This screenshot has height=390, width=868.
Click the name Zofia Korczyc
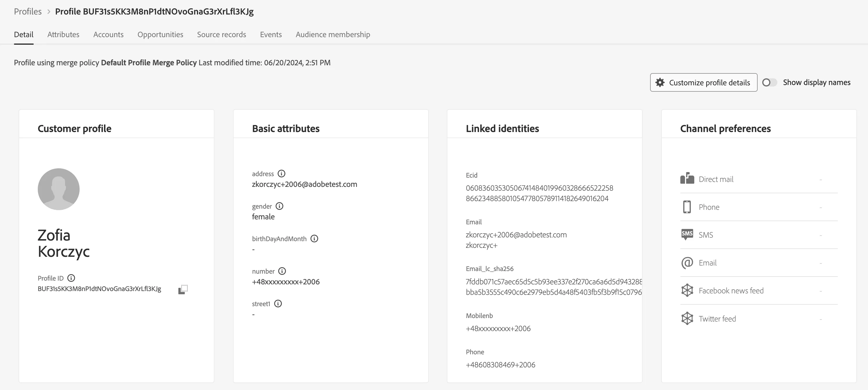64,243
